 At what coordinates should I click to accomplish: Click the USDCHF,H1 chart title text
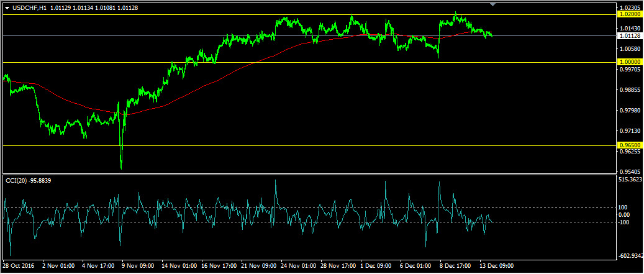pos(29,8)
